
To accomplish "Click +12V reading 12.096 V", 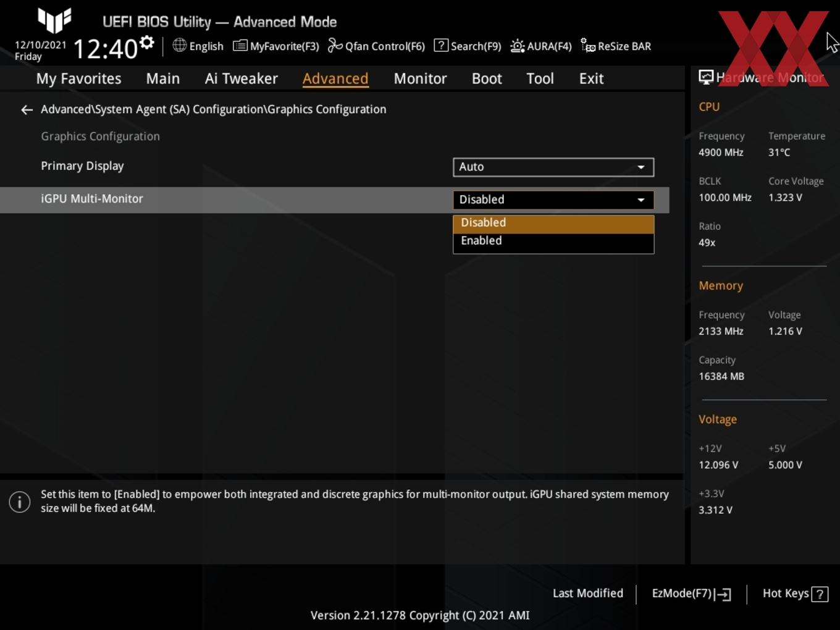I will [x=718, y=465].
